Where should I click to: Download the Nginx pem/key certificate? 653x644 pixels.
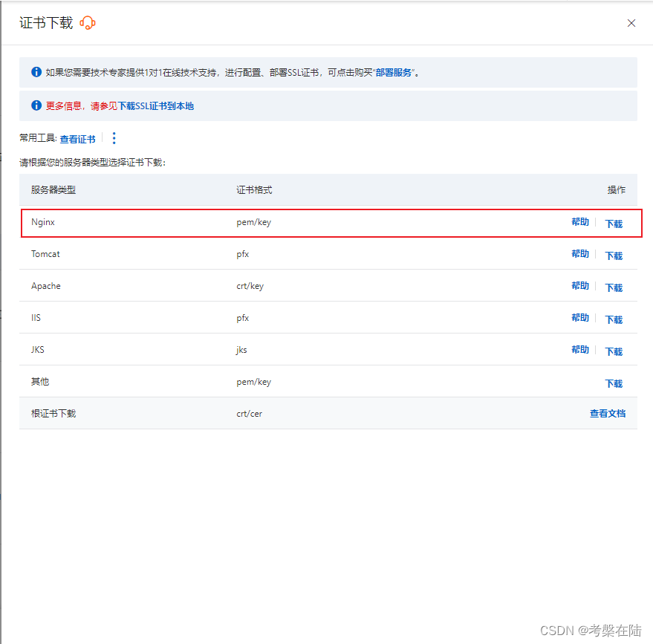click(614, 224)
